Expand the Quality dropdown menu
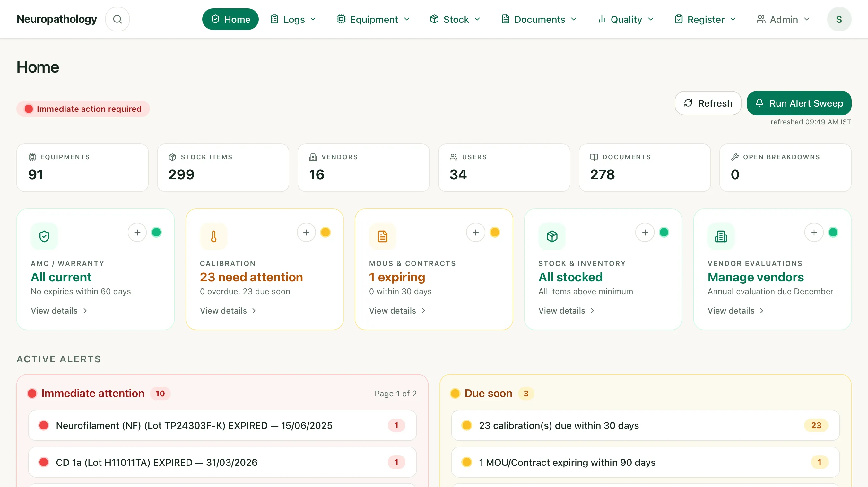This screenshot has width=868, height=487. tap(626, 19)
